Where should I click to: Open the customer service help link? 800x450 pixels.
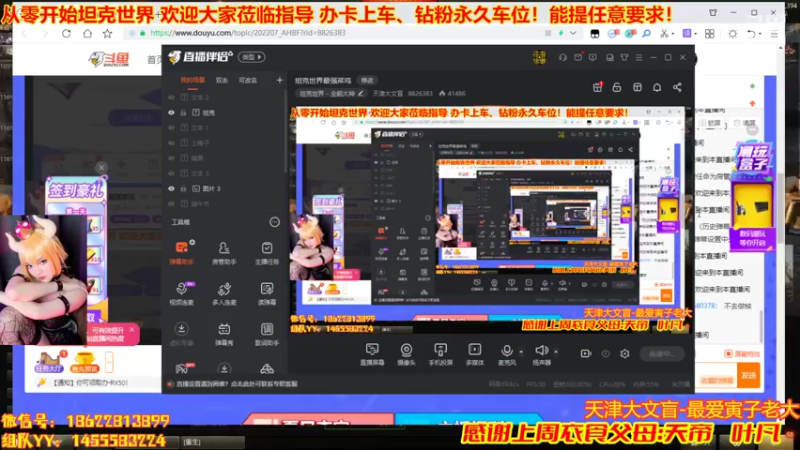(237, 384)
